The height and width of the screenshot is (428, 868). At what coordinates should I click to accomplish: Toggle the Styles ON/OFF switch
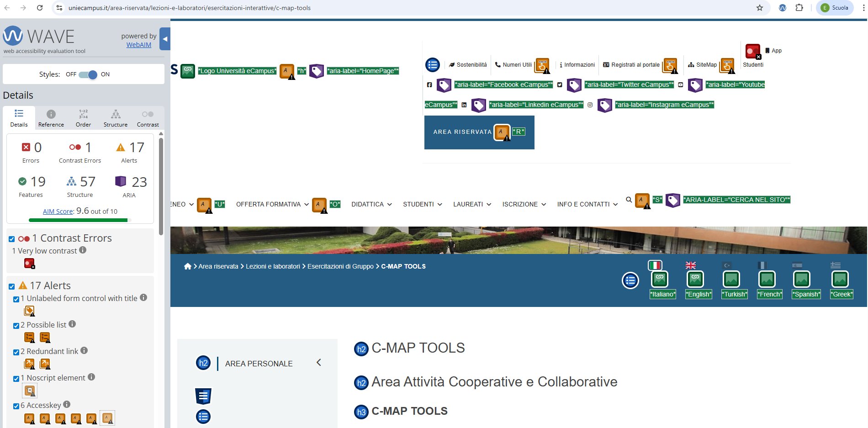[88, 74]
